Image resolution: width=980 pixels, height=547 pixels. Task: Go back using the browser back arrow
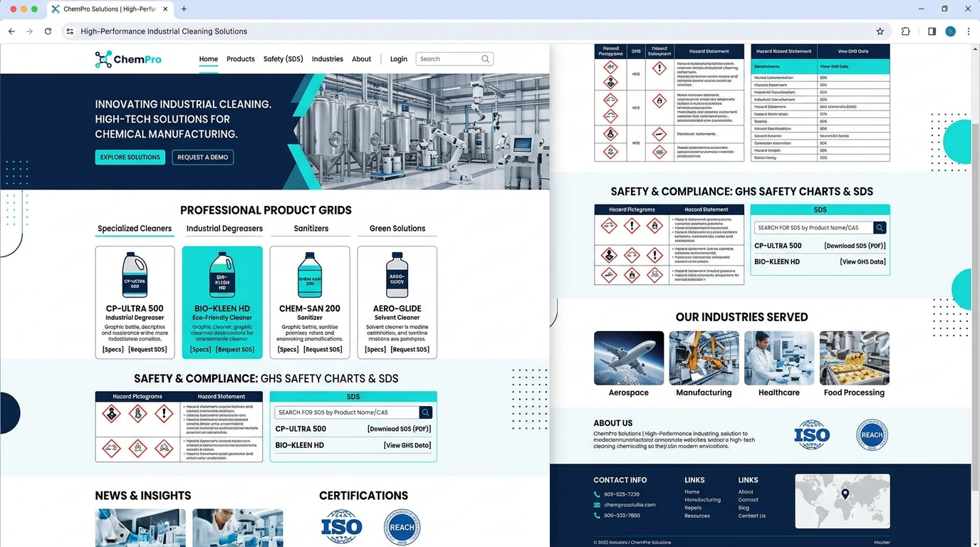tap(11, 31)
